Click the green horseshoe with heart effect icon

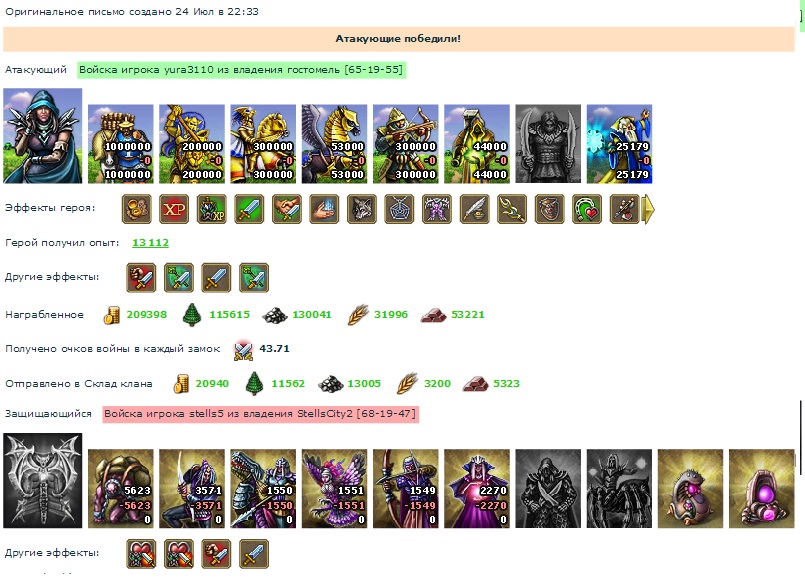point(587,209)
